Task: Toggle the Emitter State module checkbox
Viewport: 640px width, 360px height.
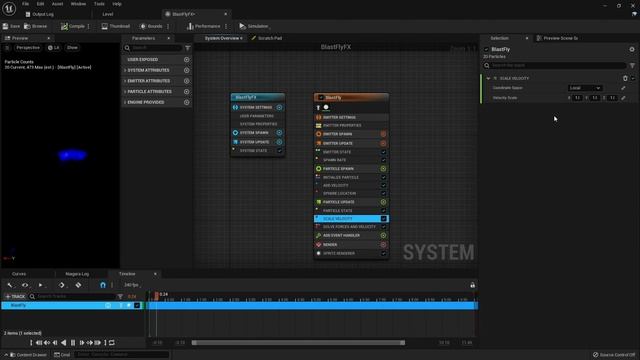Action: point(384,152)
